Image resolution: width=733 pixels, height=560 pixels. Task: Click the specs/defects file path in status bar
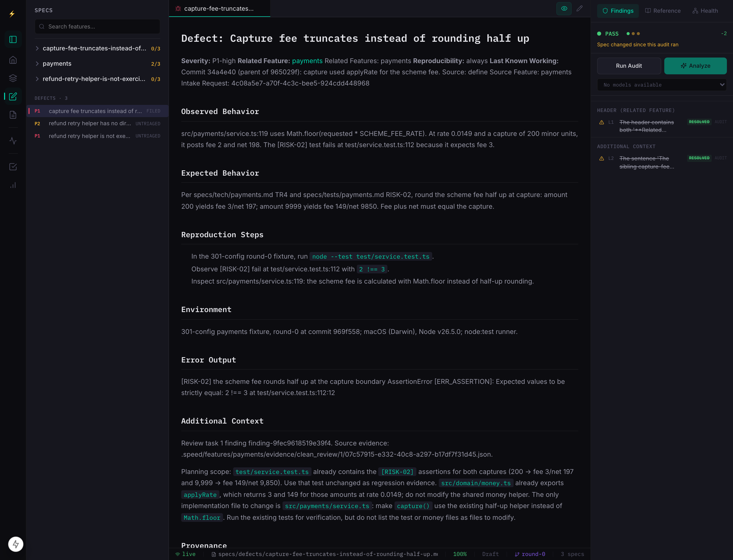325,554
